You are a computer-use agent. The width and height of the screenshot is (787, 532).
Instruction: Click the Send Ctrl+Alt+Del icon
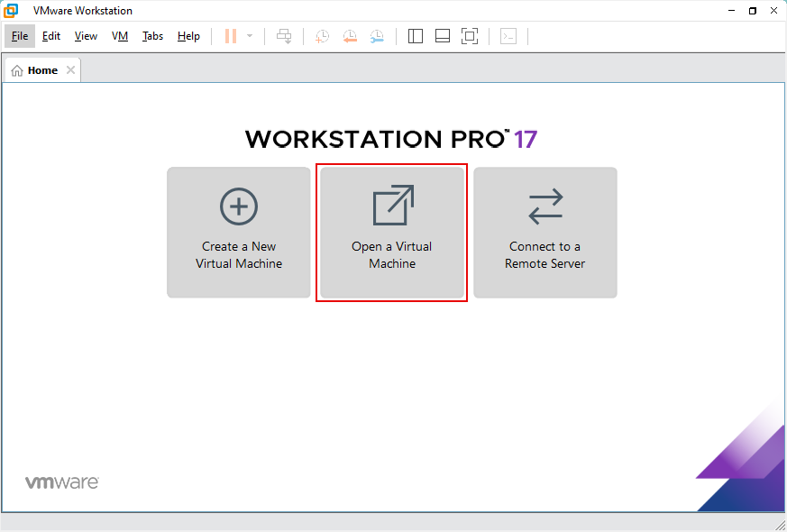pyautogui.click(x=284, y=36)
